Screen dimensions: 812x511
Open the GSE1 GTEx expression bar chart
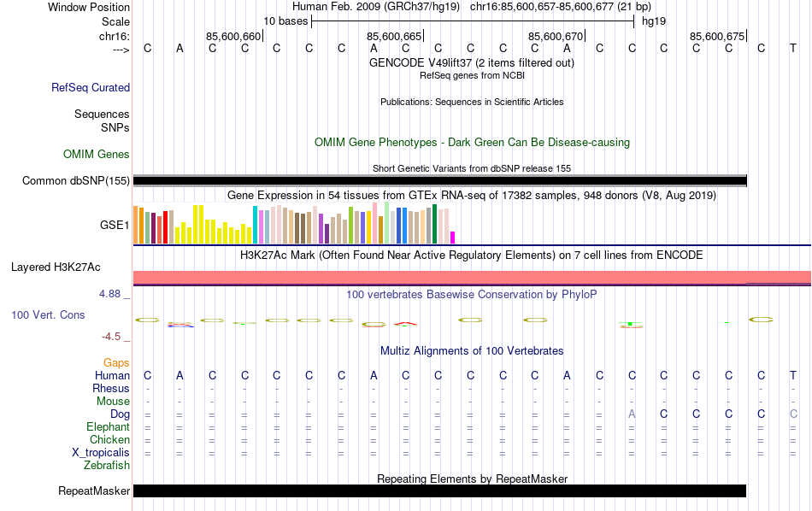coord(294,223)
